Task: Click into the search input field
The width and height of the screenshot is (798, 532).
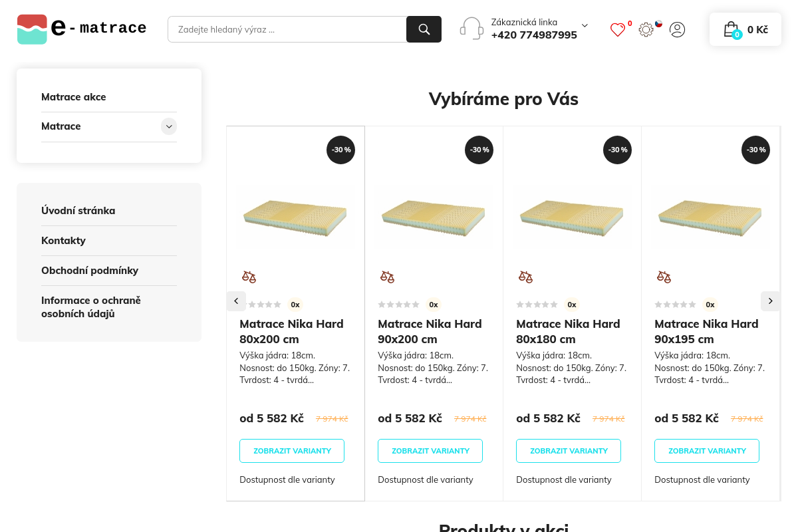Action: [x=287, y=29]
